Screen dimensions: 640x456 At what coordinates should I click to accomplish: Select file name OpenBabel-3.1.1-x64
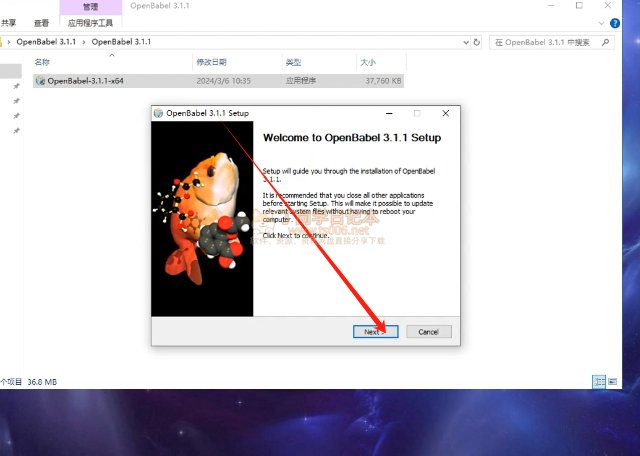(85, 81)
